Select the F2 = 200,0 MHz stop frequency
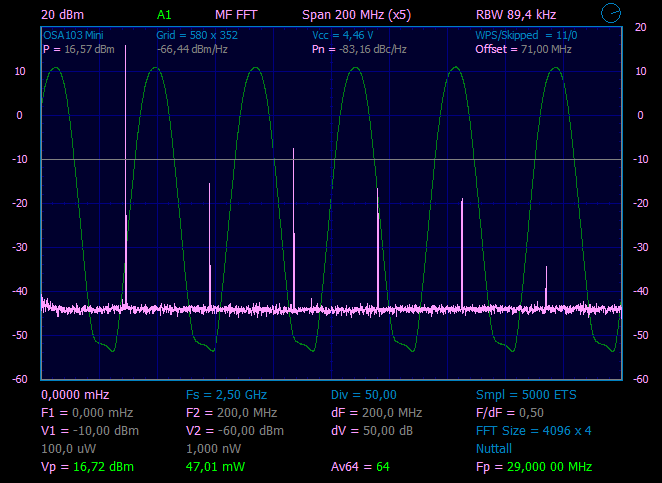The image size is (662, 483). point(231,413)
